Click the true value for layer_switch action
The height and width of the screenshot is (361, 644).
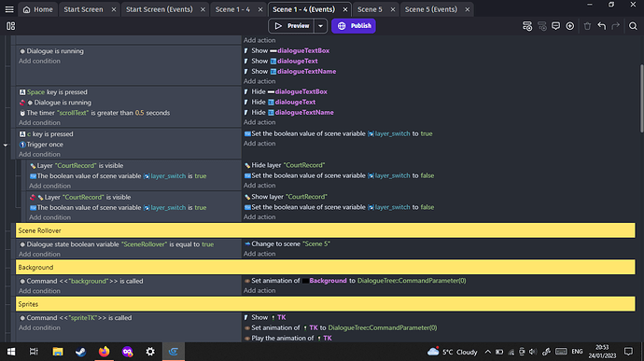click(427, 133)
